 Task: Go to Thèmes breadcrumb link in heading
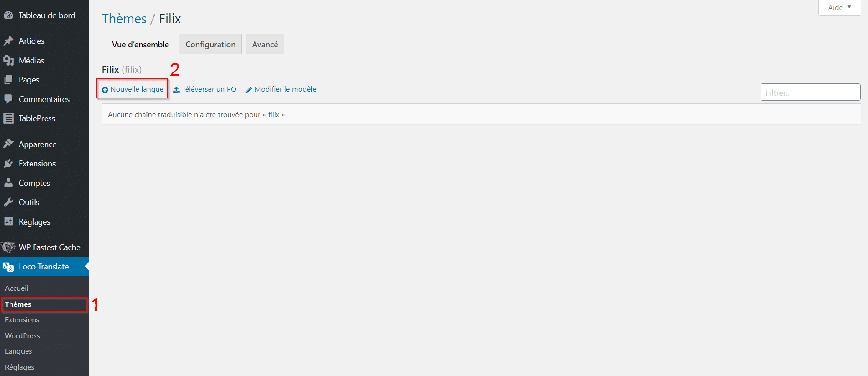(x=124, y=19)
